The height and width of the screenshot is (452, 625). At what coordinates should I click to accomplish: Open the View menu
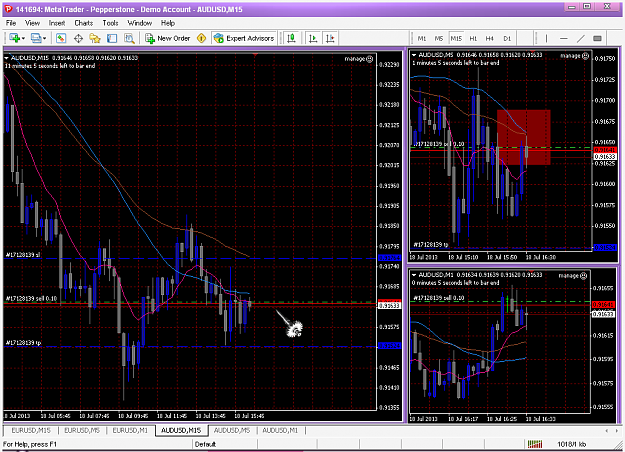point(32,23)
